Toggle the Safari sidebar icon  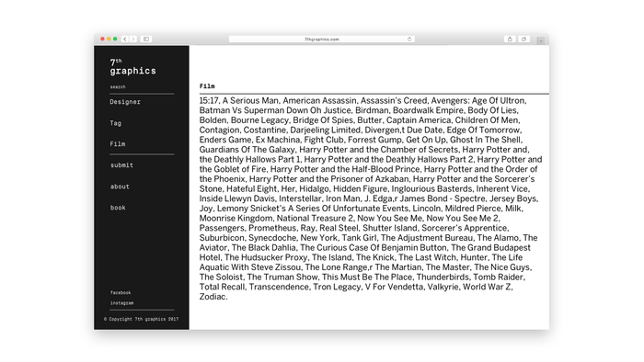pos(146,39)
